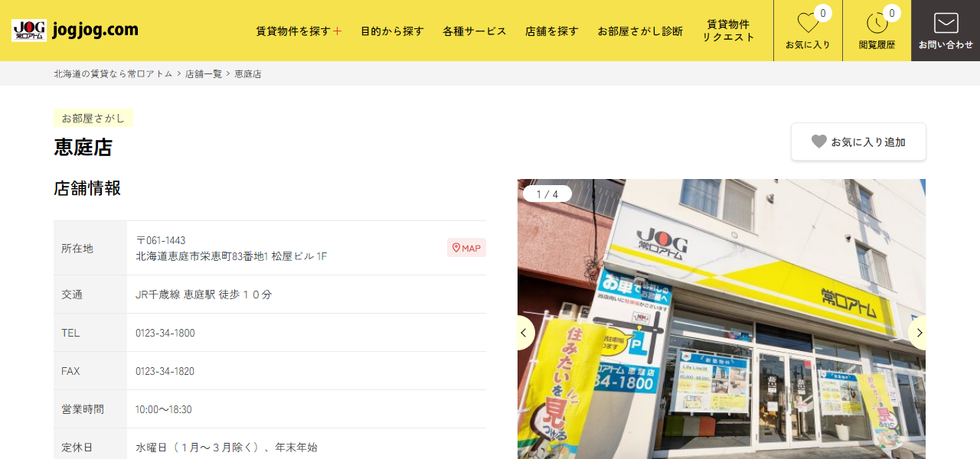Image resolution: width=980 pixels, height=459 pixels.
Task: Click 恵庭店 breadcrumb item
Action: pos(248,73)
